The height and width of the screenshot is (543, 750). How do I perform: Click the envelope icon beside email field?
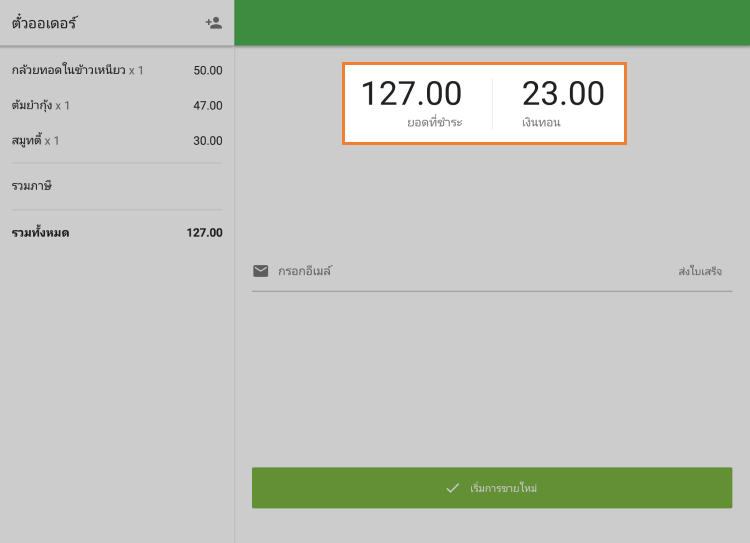click(261, 271)
